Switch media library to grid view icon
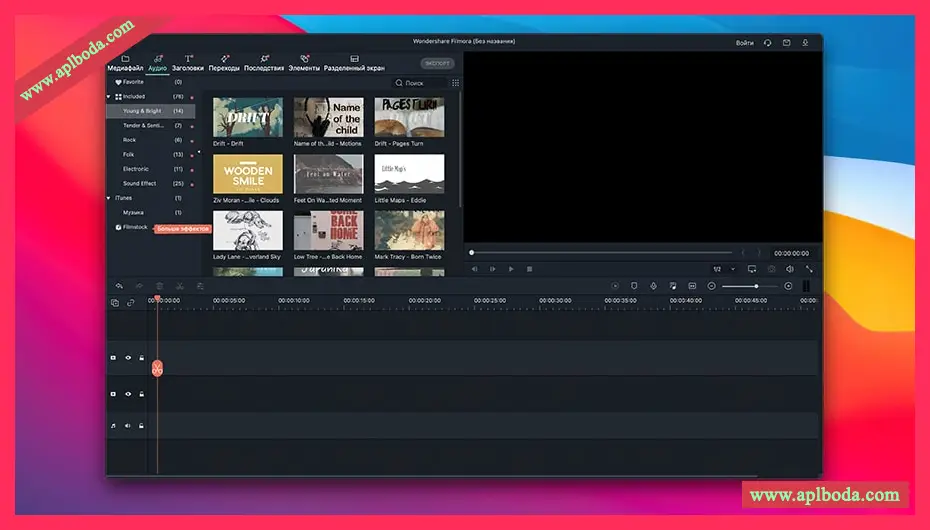This screenshot has height=530, width=930. [x=455, y=83]
